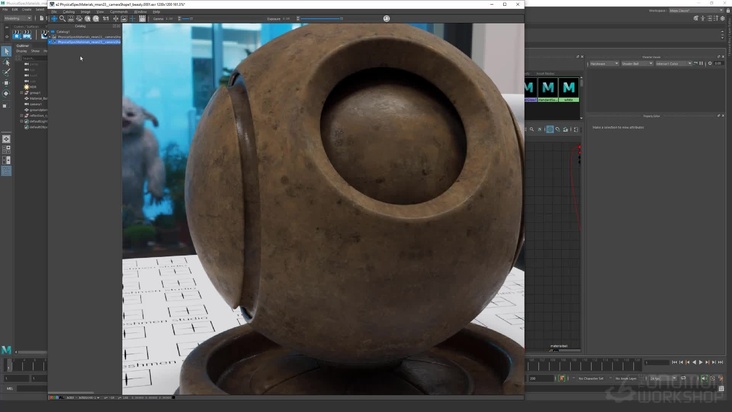This screenshot has width=732, height=412.
Task: Open the File menu in render window
Action: [54, 12]
